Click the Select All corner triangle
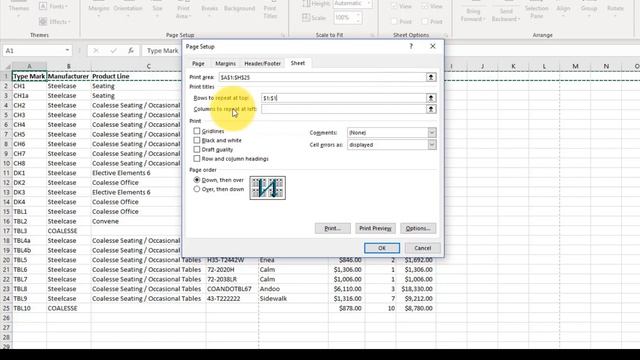Screen dimensions: 640x360 (7, 67)
